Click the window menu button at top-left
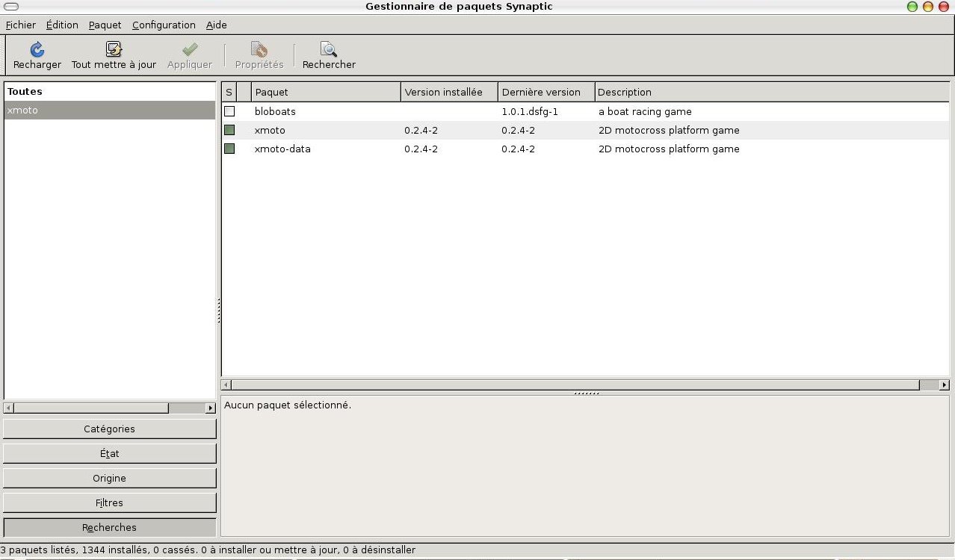The image size is (955, 560). click(11, 7)
